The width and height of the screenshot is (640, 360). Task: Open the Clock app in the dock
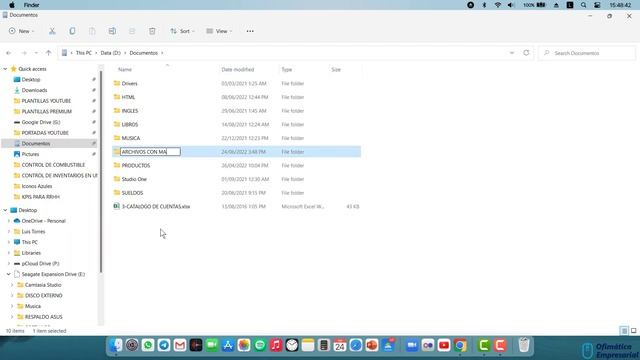(x=292, y=345)
